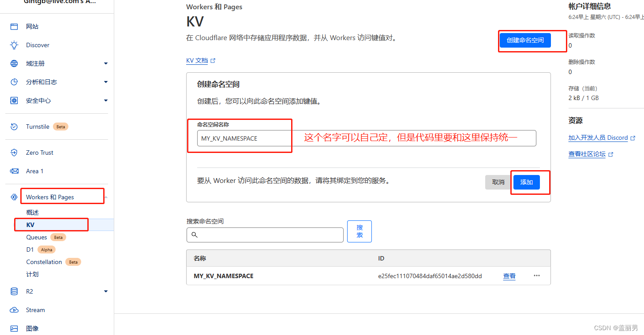Viewport: 644px width, 335px height.
Task: Click external link icon beside Discord link
Action: [x=633, y=138]
